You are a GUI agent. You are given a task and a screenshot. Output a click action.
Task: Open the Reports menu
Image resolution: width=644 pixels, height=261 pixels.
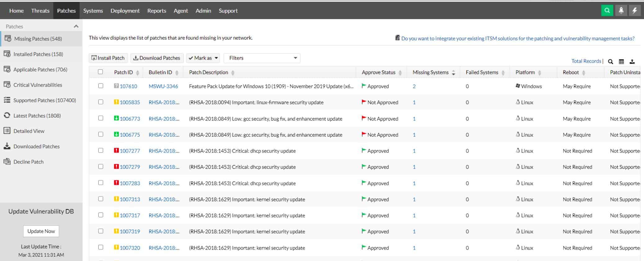[157, 11]
